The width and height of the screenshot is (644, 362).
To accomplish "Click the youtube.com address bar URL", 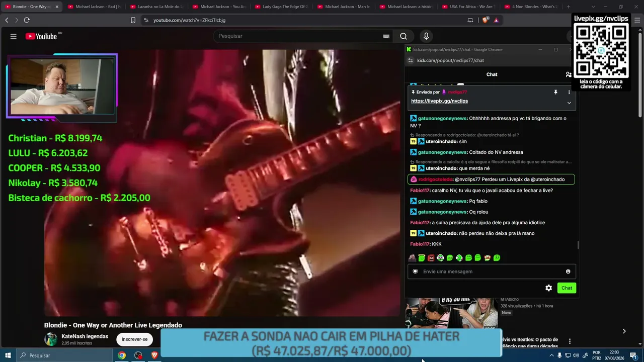I will 189,20.
